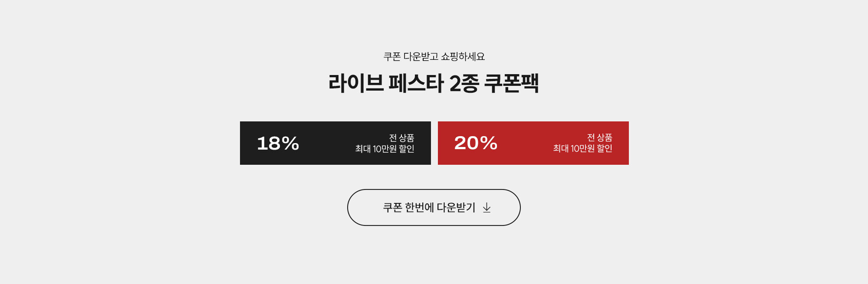
Task: Click the 18% discount number
Action: click(x=278, y=144)
